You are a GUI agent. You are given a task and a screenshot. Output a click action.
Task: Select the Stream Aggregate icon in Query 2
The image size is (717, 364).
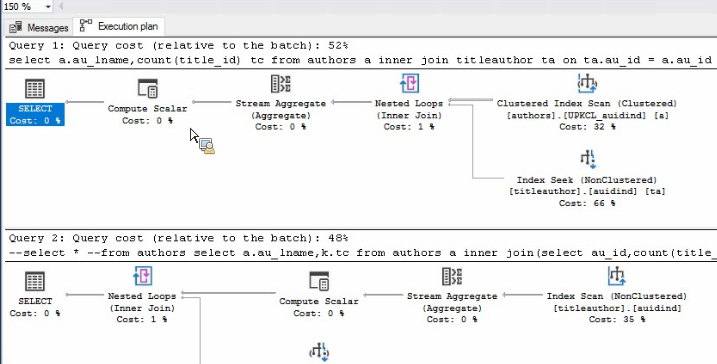pyautogui.click(x=452, y=276)
